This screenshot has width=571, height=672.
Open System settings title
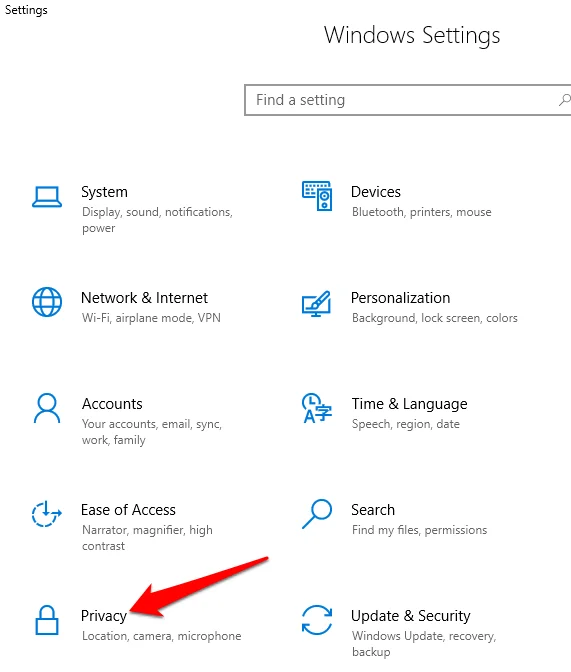[105, 192]
